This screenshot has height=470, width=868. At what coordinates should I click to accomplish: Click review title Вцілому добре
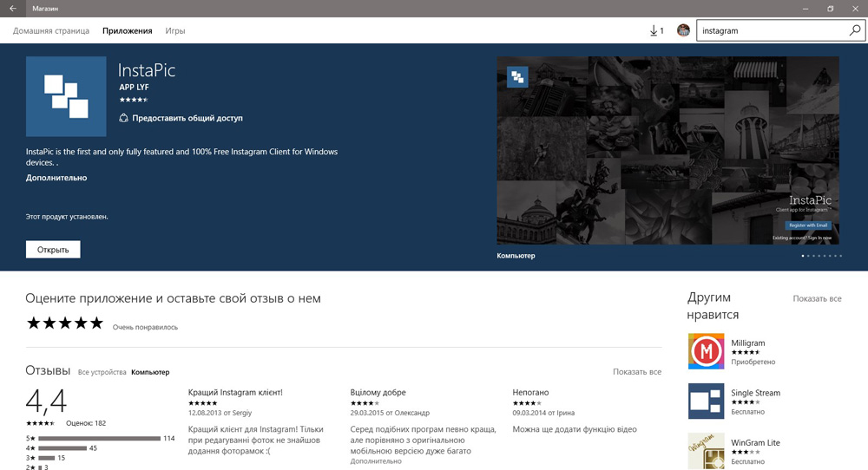pos(378,392)
